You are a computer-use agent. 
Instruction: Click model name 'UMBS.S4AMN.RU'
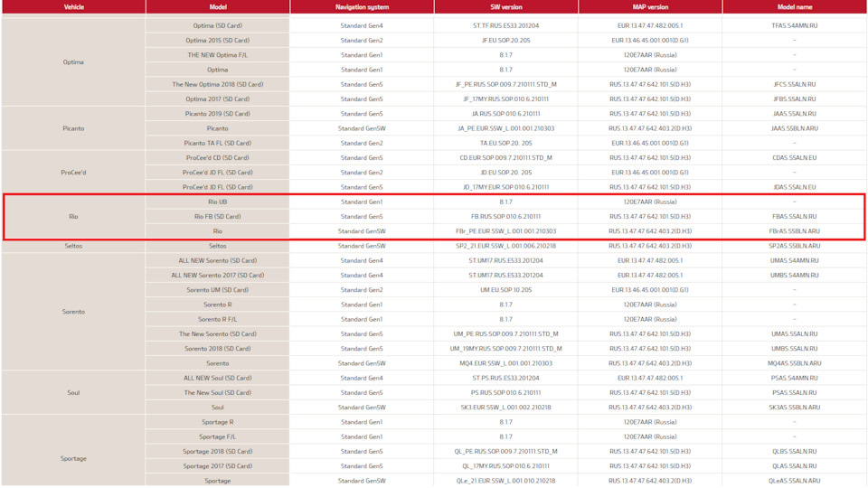pyautogui.click(x=795, y=275)
